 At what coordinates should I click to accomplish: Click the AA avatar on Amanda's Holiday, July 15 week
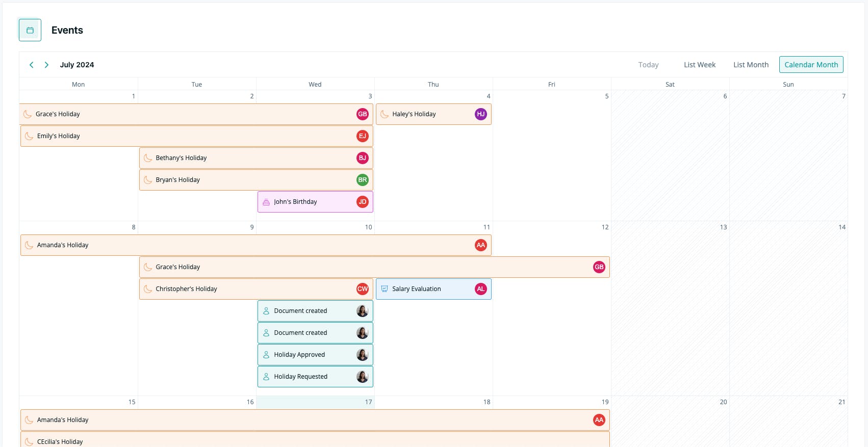(599, 420)
